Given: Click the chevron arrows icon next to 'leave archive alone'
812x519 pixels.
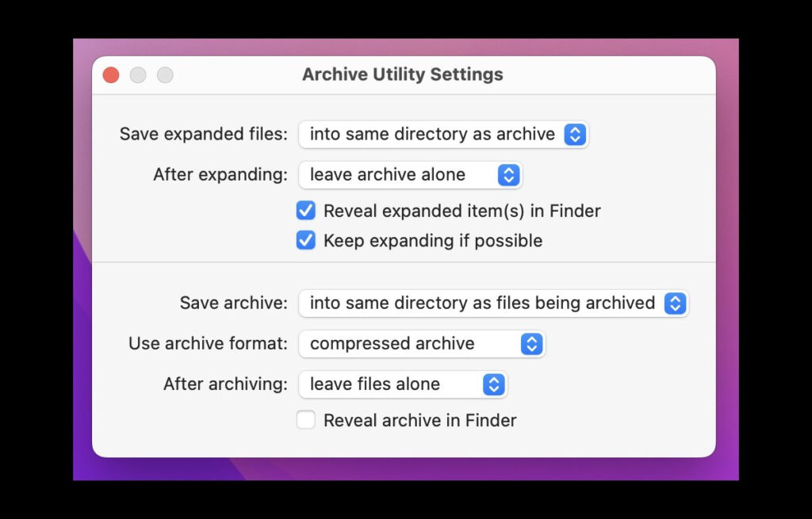Looking at the screenshot, I should coord(508,175).
